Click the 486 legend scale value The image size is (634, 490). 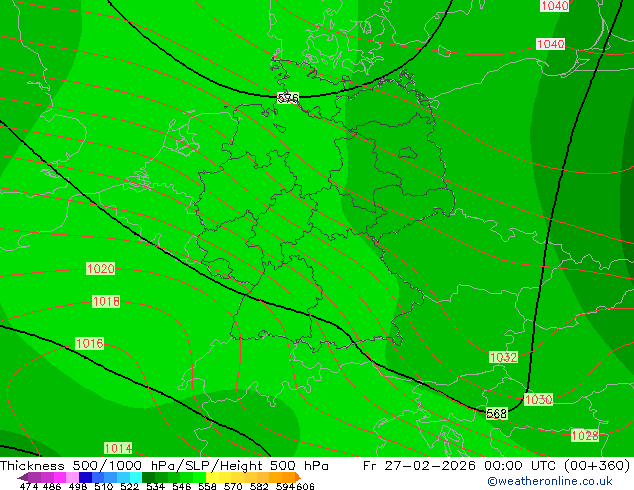coord(52,486)
